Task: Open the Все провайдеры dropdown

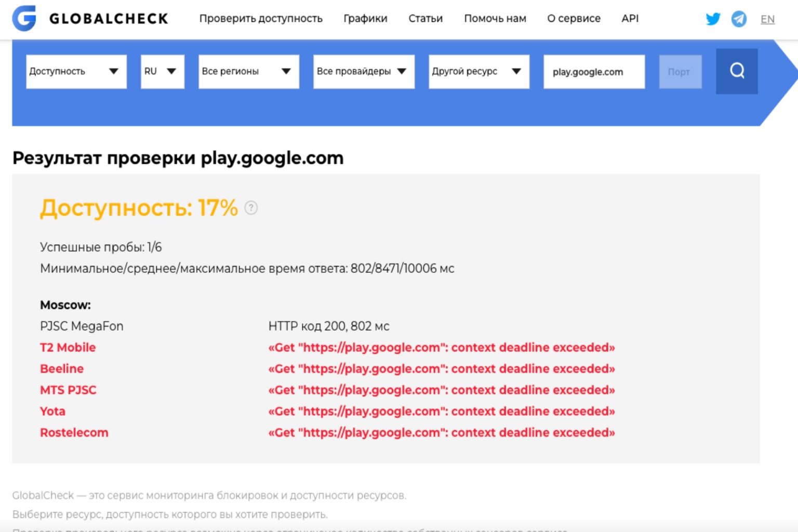Action: [x=364, y=72]
